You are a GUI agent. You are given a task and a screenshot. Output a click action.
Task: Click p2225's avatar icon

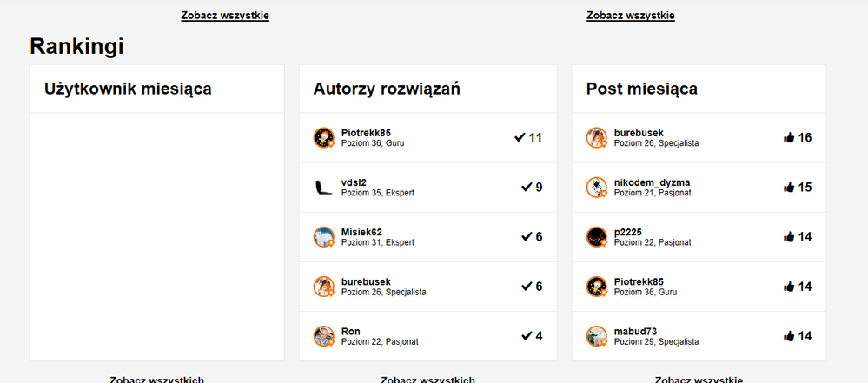596,237
